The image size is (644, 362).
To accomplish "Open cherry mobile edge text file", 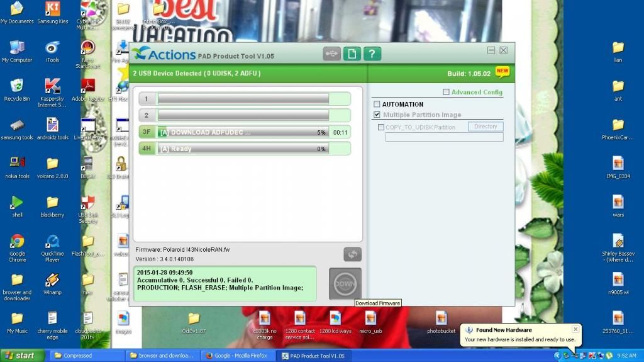I will point(52,326).
